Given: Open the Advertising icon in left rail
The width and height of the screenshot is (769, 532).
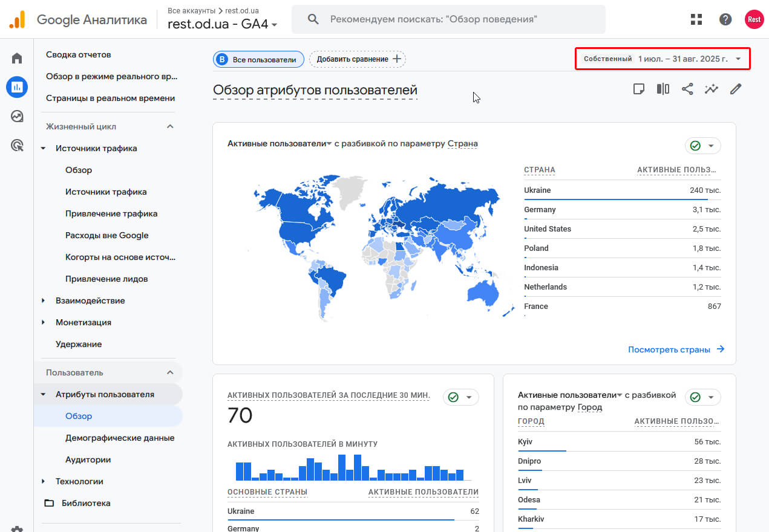Looking at the screenshot, I should pyautogui.click(x=17, y=145).
